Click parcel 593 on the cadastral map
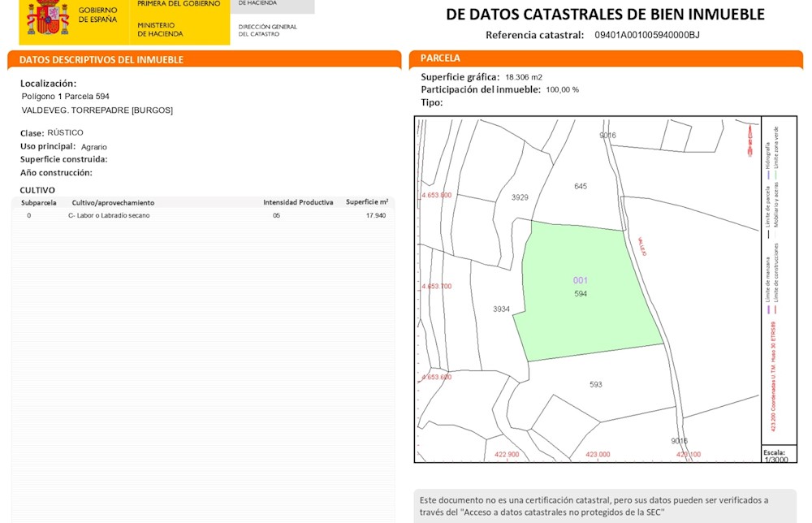 pos(595,385)
